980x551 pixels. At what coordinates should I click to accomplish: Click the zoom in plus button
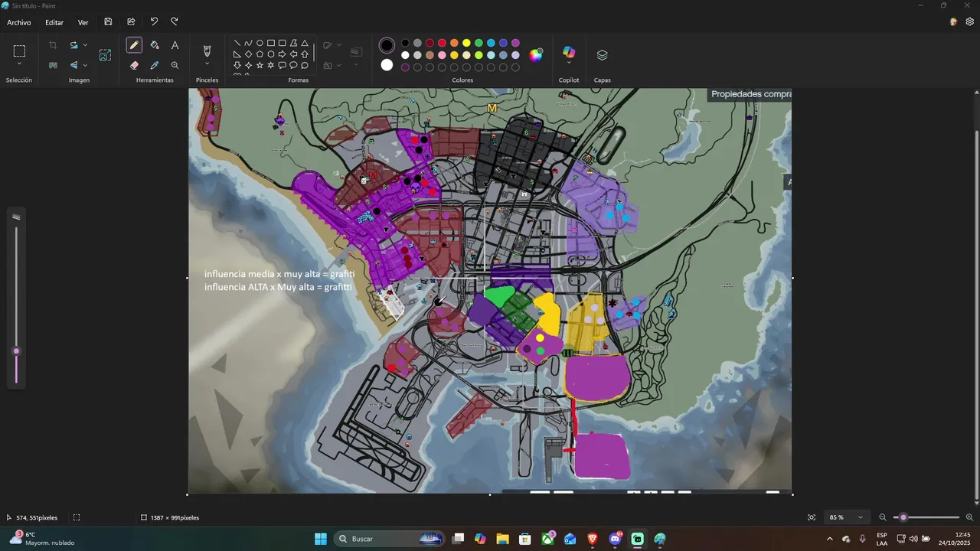click(x=969, y=517)
